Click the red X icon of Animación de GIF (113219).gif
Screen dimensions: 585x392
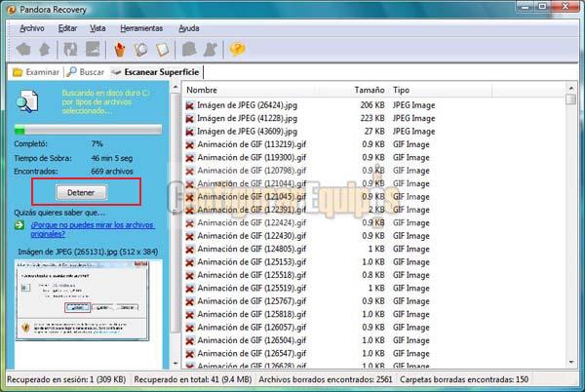pyautogui.click(x=190, y=145)
